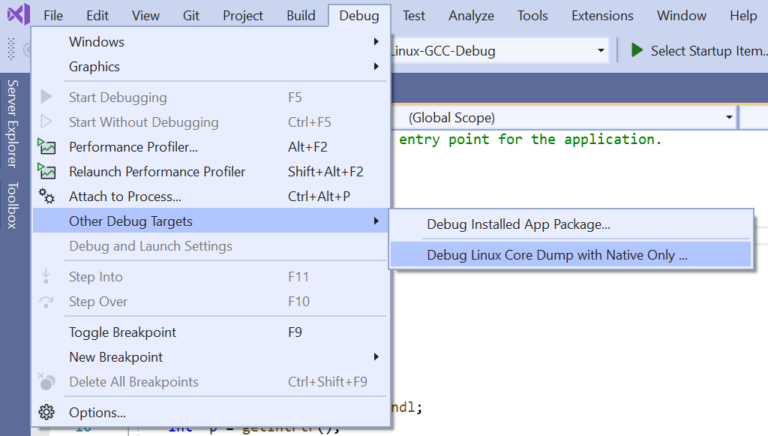Choose Debug Installed App Package
Screen dimensions: 768x436
[x=518, y=225]
